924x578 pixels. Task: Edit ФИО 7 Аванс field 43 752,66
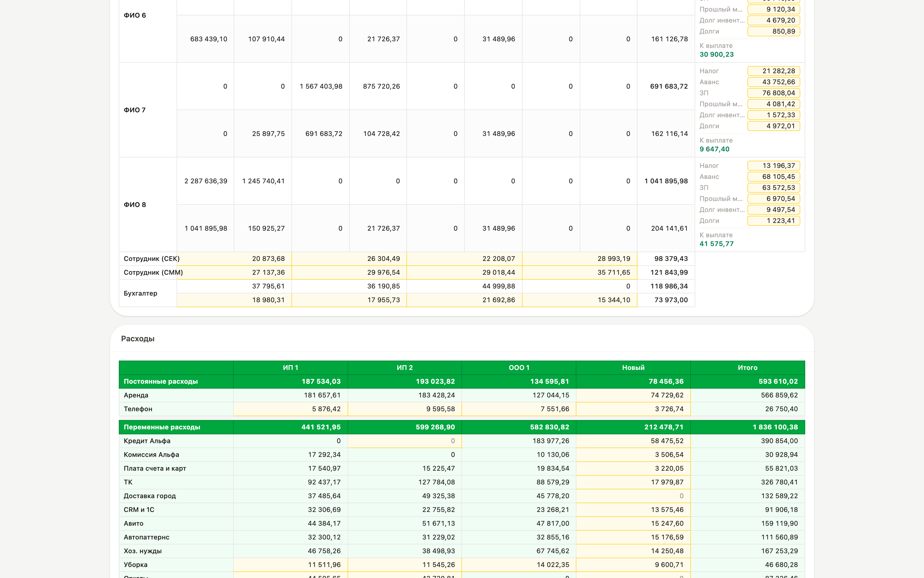[773, 82]
